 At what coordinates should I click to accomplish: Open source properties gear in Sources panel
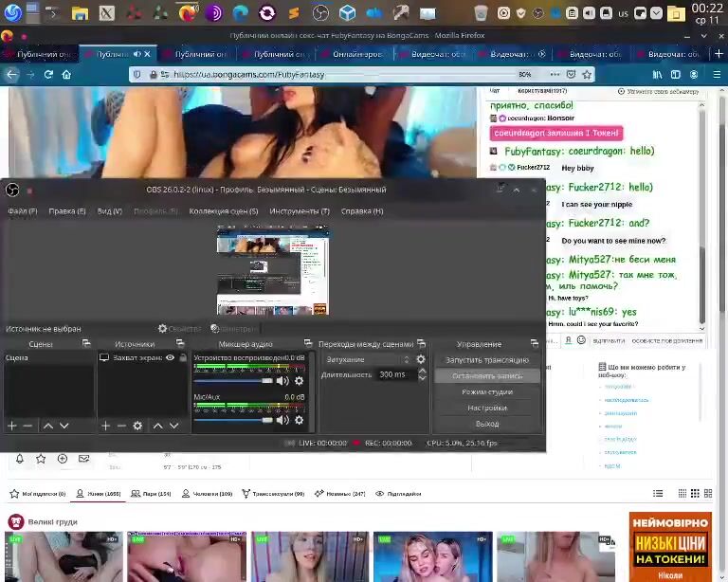tap(137, 427)
